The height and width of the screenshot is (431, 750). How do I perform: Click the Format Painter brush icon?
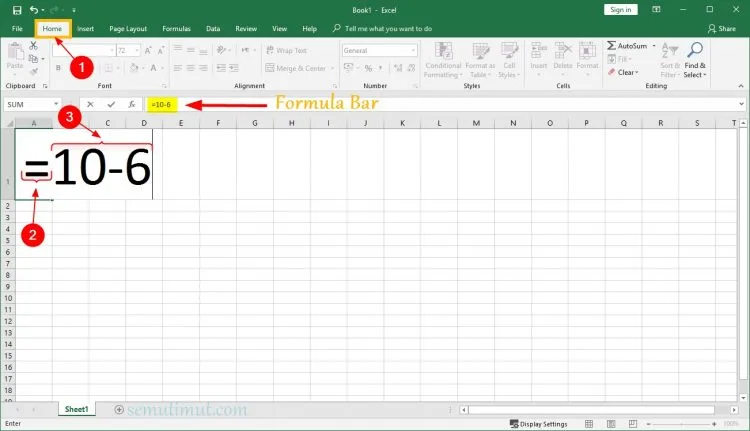point(33,72)
